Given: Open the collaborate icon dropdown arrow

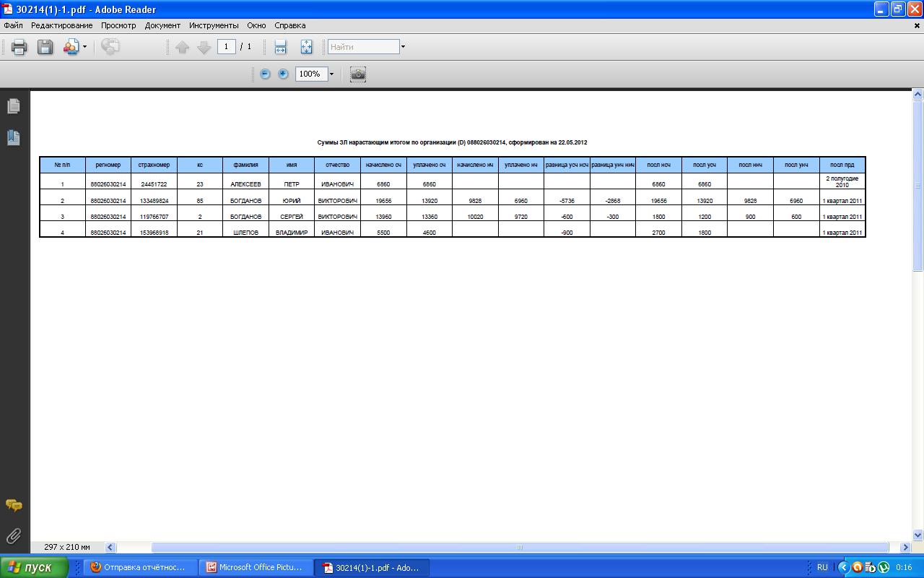Looking at the screenshot, I should pos(84,47).
